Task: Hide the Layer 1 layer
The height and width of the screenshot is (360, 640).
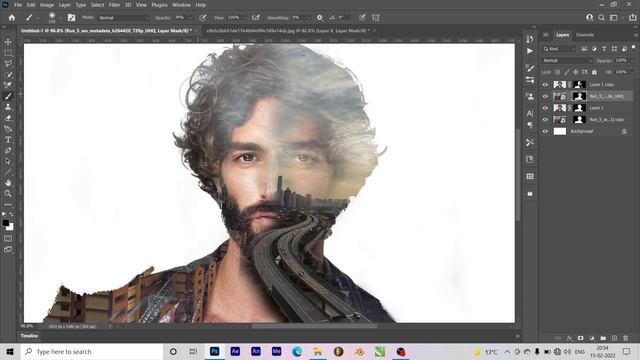Action: coord(545,108)
